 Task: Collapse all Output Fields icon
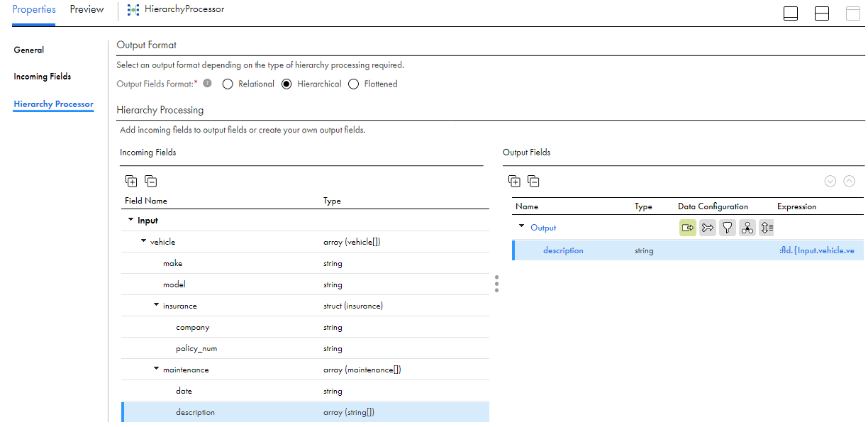(x=534, y=182)
